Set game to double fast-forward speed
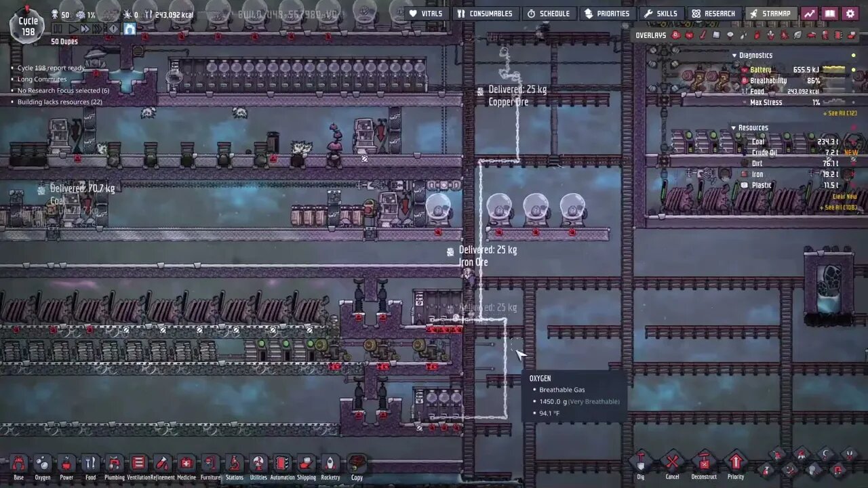The width and height of the screenshot is (868, 488). [x=85, y=29]
